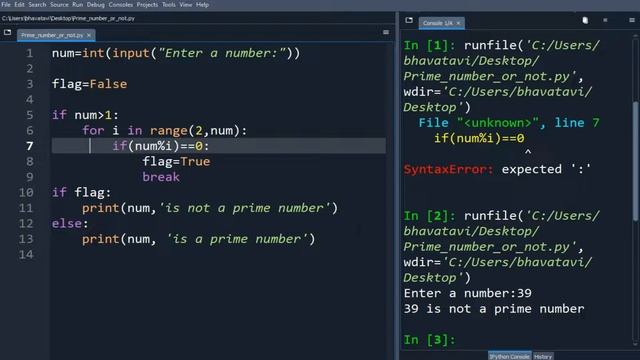The width and height of the screenshot is (640, 360).
Task: Click 'Enter a number:39' in the console
Action: click(467, 293)
